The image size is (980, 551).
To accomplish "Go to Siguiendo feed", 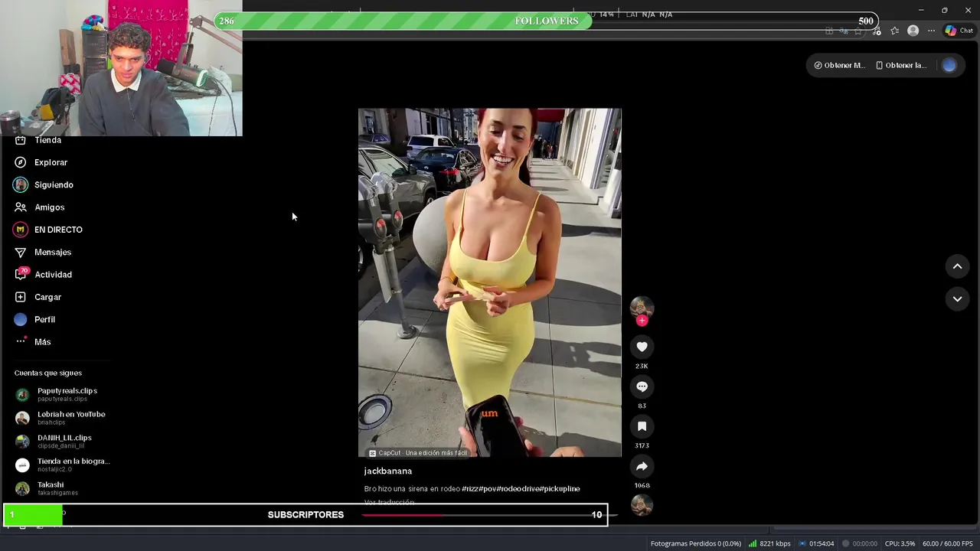I will click(x=54, y=184).
